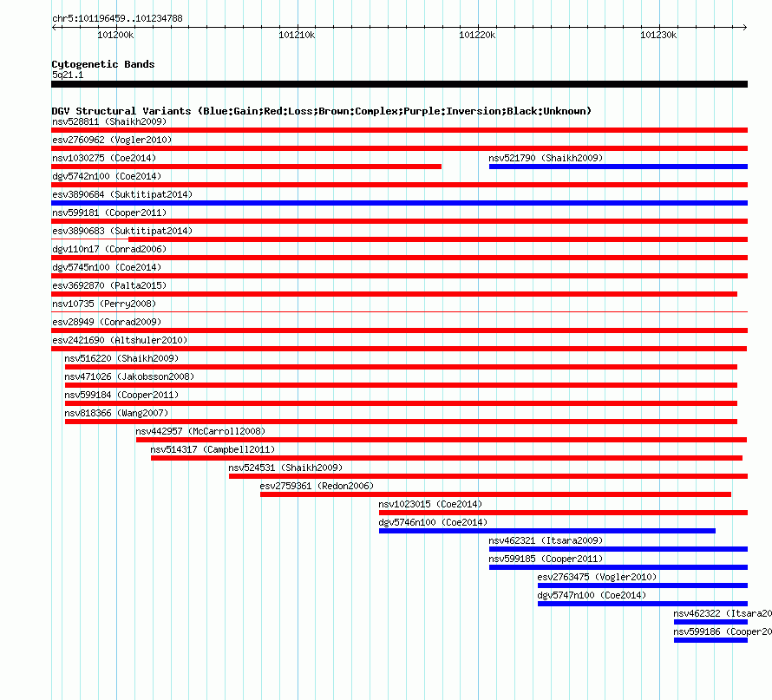The height and width of the screenshot is (700, 772).
Task: Select esv28949 (Conrad2009) label
Action: [x=107, y=322]
